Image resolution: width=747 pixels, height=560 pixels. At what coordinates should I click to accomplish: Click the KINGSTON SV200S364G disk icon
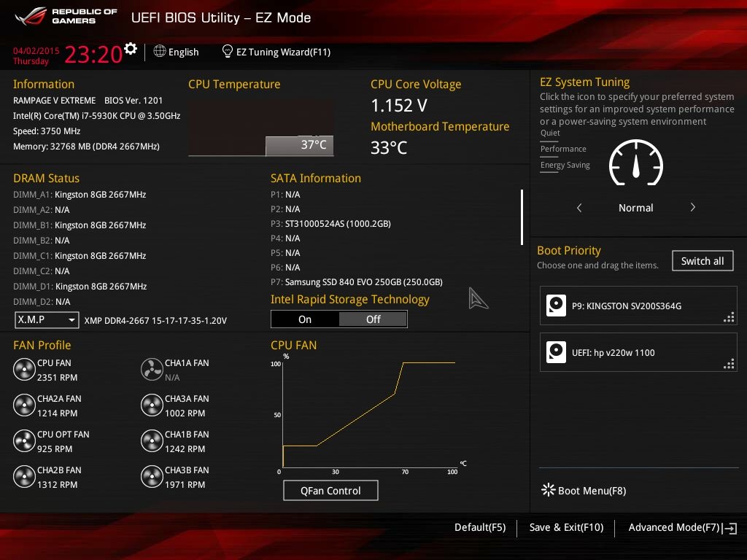pyautogui.click(x=556, y=306)
